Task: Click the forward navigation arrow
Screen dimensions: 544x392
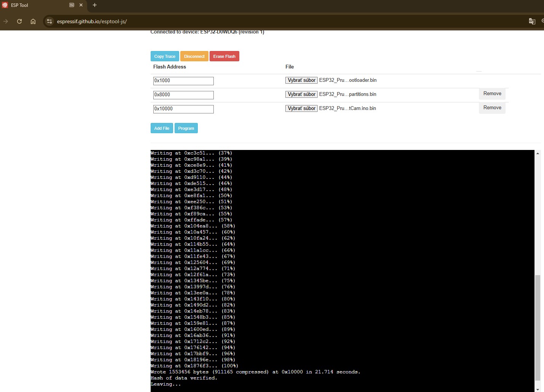Action: [6, 21]
